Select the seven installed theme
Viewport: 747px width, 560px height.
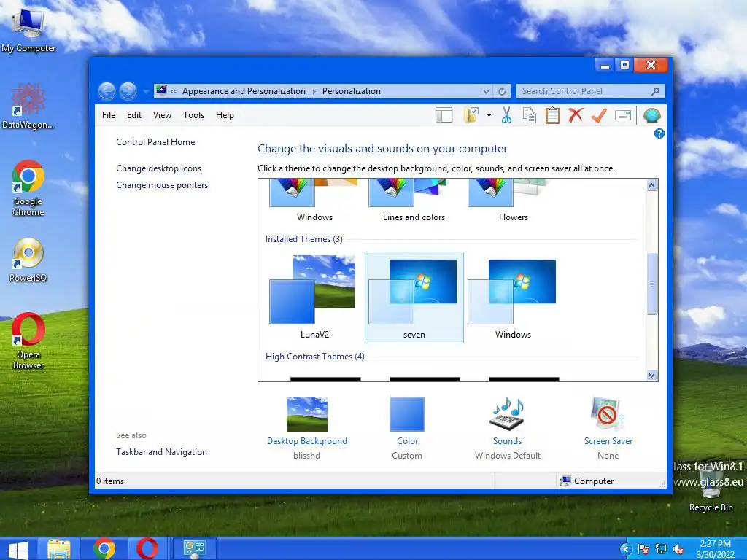click(414, 297)
